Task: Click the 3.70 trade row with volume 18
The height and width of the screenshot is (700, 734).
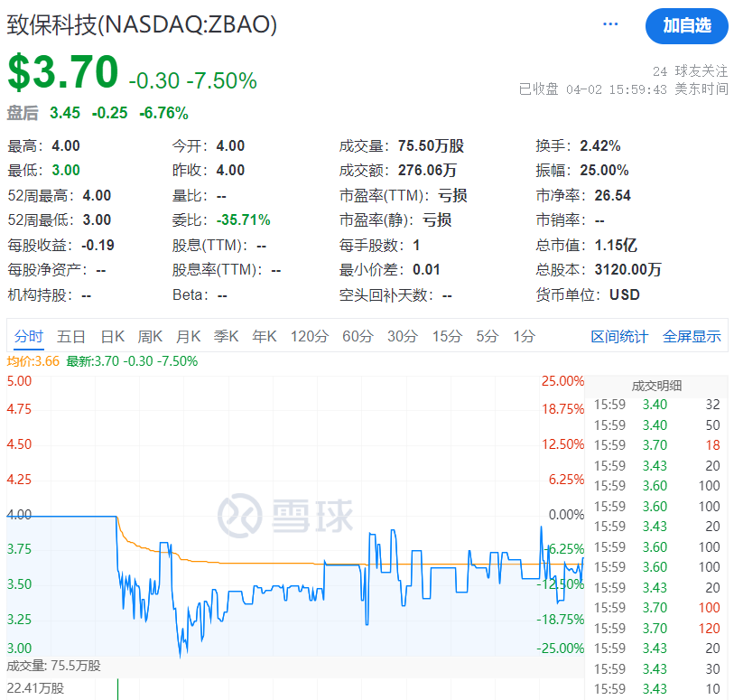Action: click(x=656, y=445)
